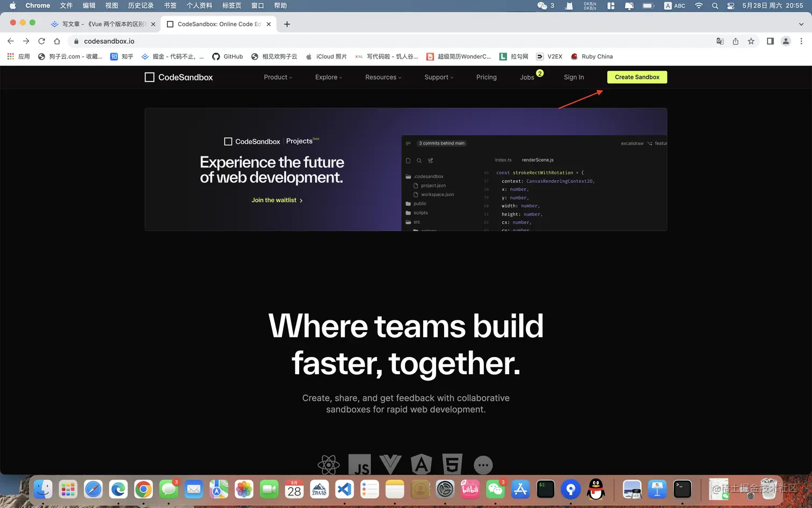The image size is (812, 508).
Task: Click the JavaScript JS icon
Action: click(x=360, y=465)
